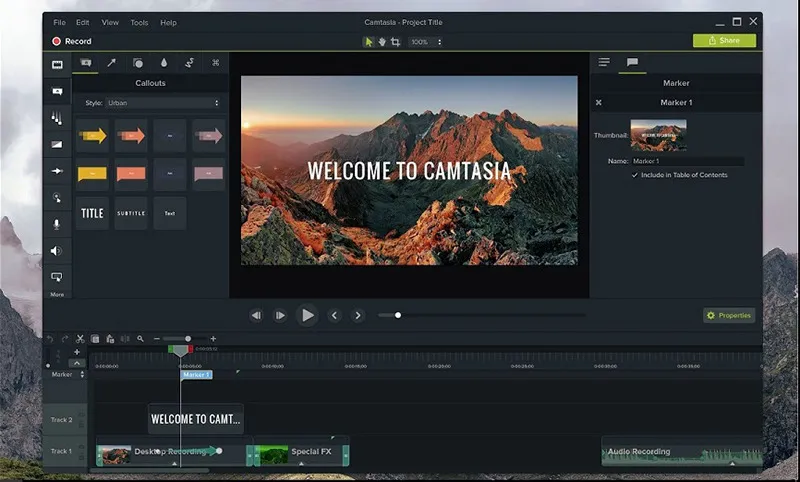
Task: Click More at bottom of tools sidebar
Action: point(57,294)
